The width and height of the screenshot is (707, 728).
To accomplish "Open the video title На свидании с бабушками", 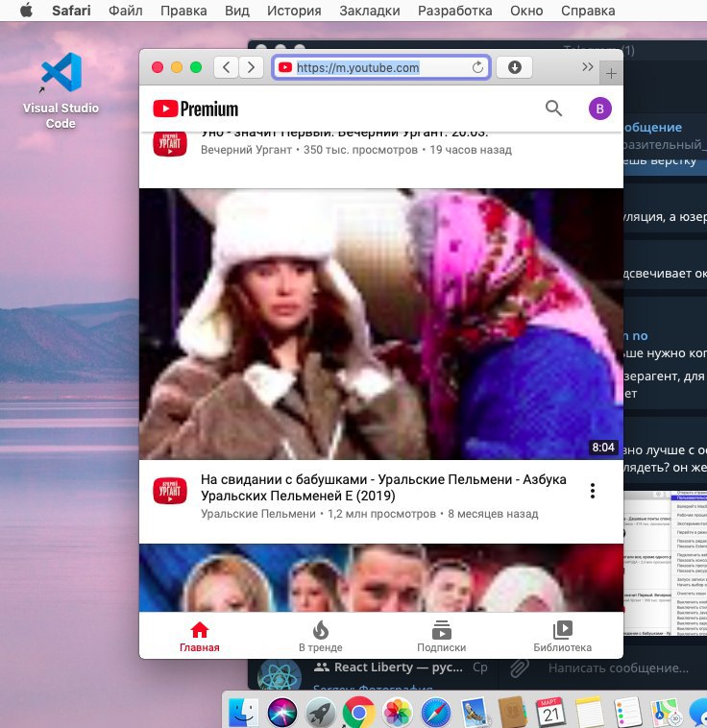I will pyautogui.click(x=383, y=488).
